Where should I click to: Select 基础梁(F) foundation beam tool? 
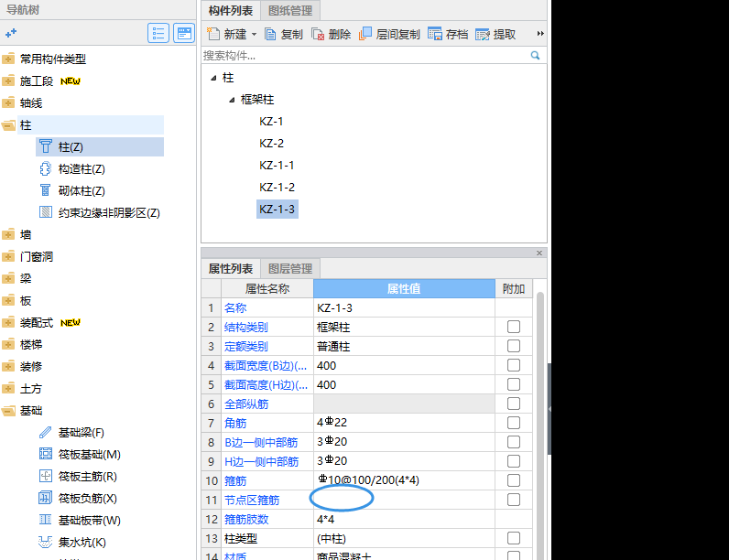(x=71, y=433)
